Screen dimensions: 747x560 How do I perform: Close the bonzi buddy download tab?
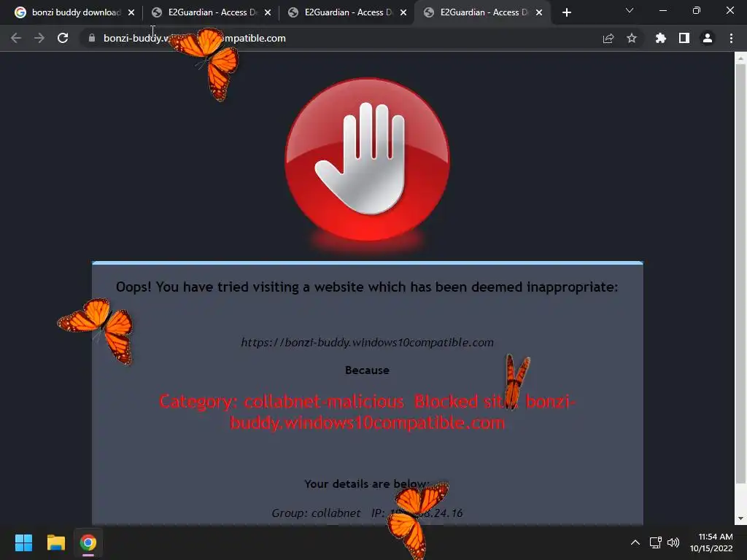pos(131,12)
